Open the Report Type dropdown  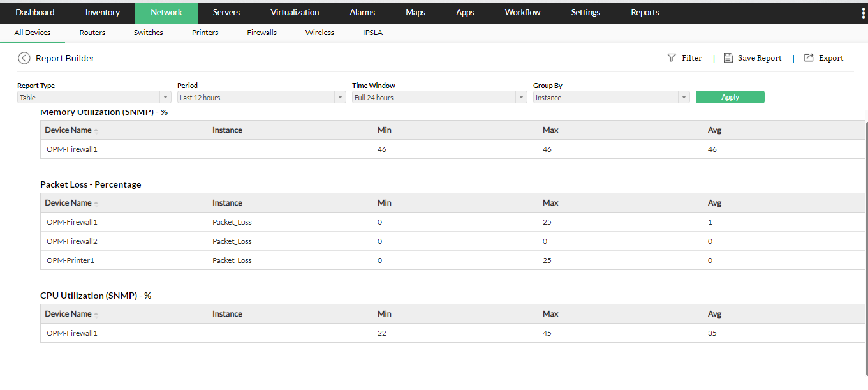165,97
